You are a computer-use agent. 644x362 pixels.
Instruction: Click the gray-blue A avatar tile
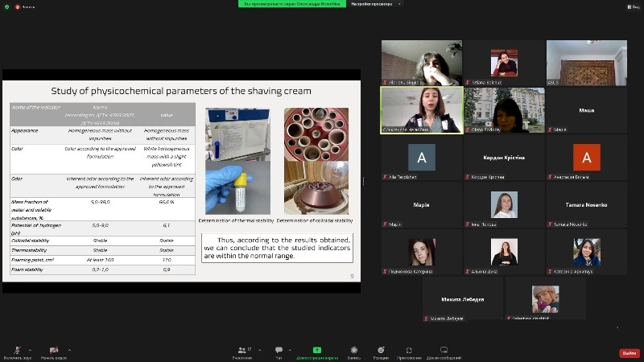coord(422,157)
